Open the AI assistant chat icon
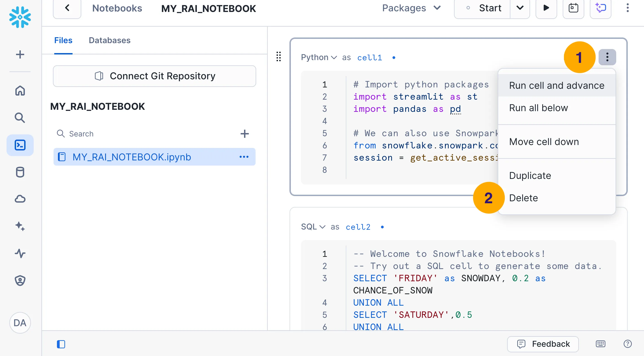The width and height of the screenshot is (644, 356). coord(600,8)
